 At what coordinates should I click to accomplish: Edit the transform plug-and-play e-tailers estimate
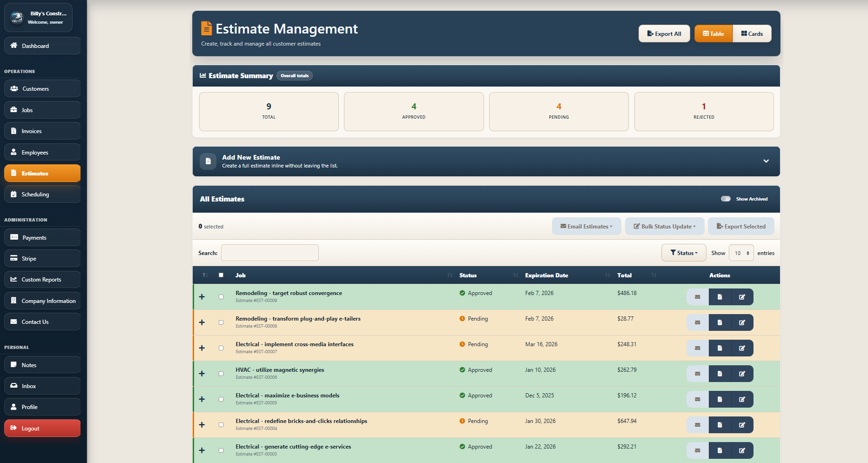click(742, 322)
